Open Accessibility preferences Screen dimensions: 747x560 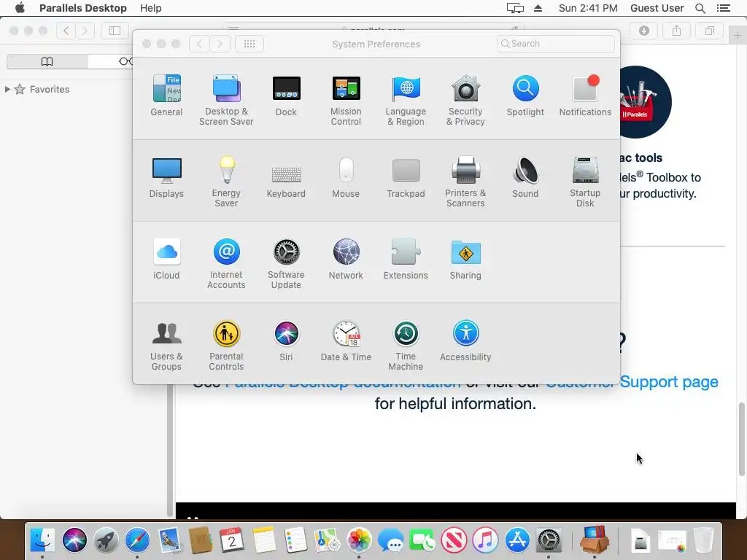click(x=465, y=341)
